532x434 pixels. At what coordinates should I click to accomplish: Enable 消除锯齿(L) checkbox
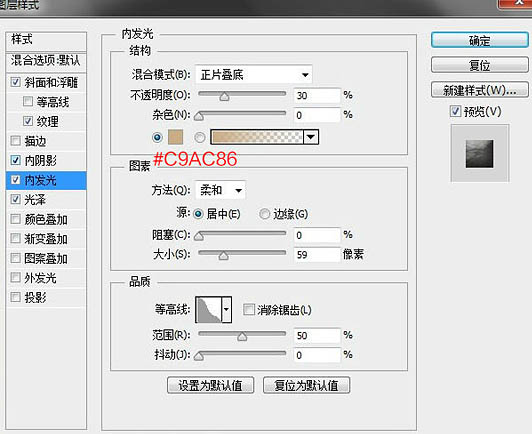[249, 309]
